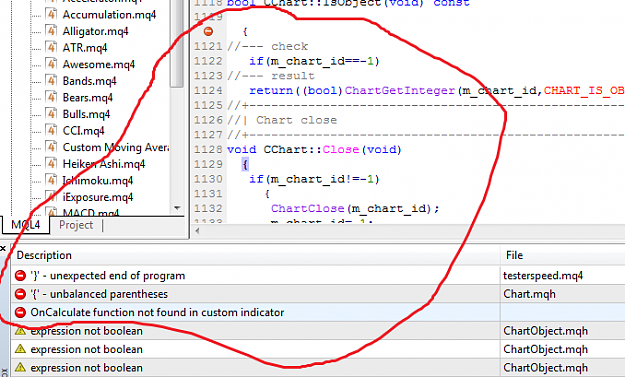Select Alligator.mq4 in navigator tree
Viewport: 625px width, 377px height.
(x=95, y=31)
